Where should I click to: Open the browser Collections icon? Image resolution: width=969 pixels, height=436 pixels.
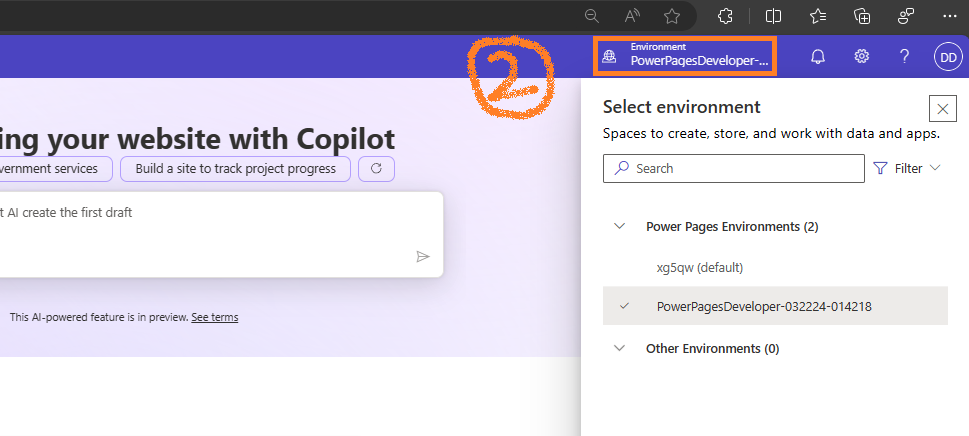(862, 17)
